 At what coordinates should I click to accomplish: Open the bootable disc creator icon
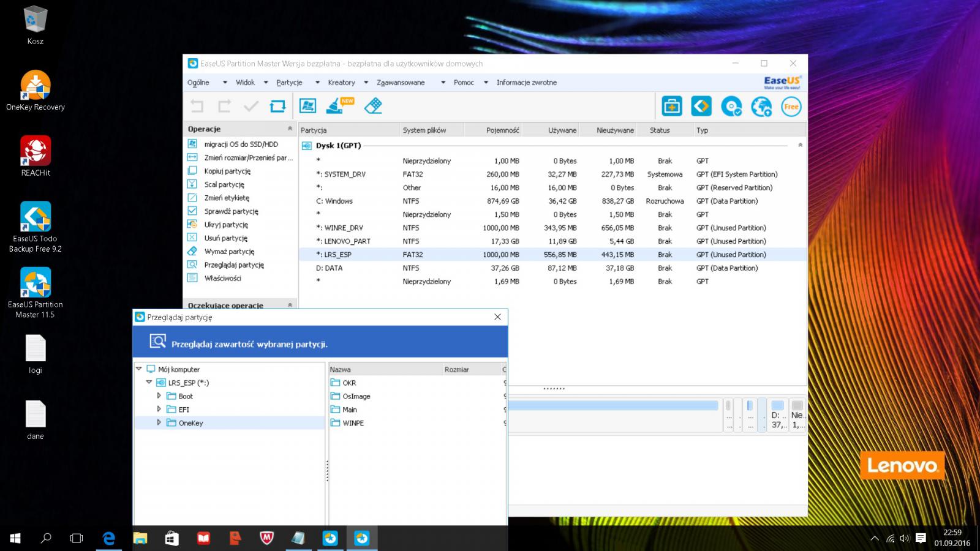click(731, 107)
